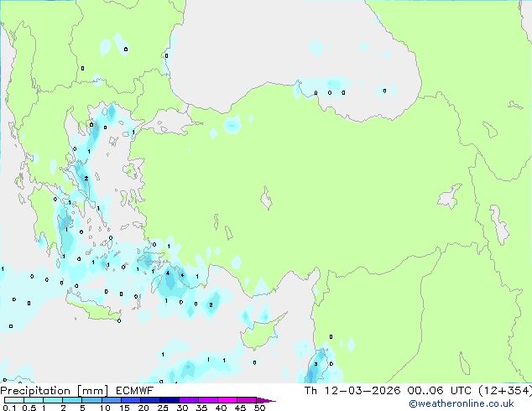Select legend swatch between 45 and 50
The image size is (532, 411).
(249, 401)
